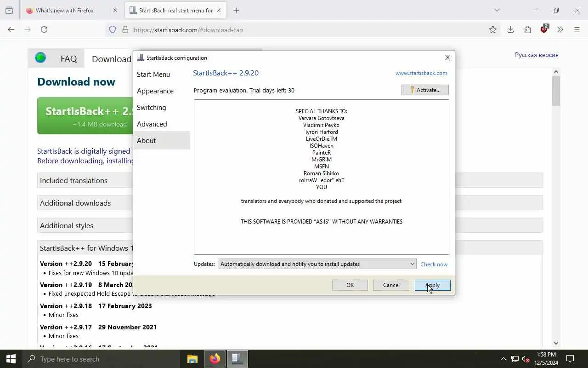Open the Windows Start button
The width and height of the screenshot is (588, 368).
point(11,359)
